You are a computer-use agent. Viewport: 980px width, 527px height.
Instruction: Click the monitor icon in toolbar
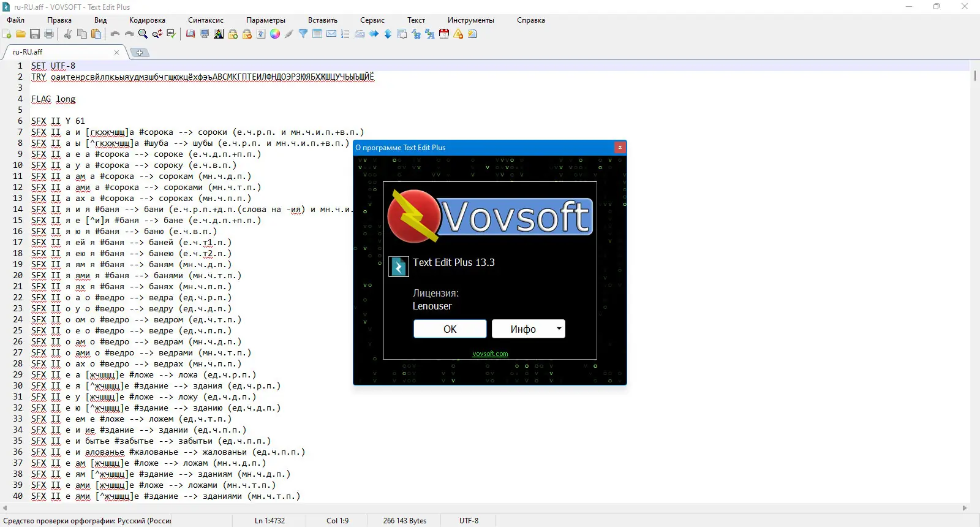pyautogui.click(x=205, y=34)
